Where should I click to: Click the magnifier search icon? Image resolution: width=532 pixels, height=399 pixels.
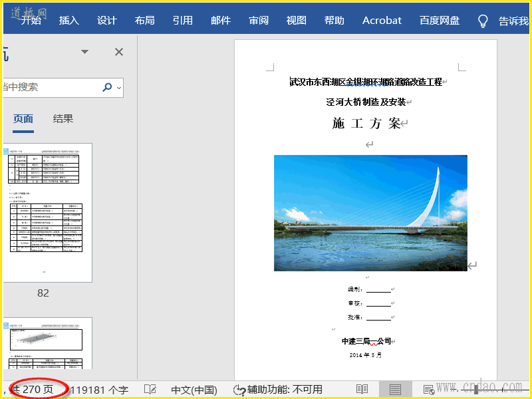coord(107,87)
